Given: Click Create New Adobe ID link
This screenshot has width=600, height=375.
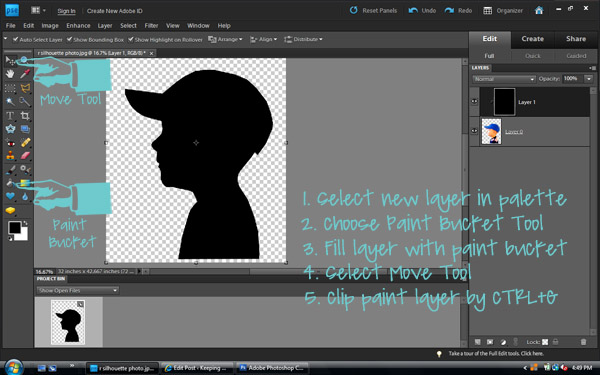Looking at the screenshot, I should 114,11.
